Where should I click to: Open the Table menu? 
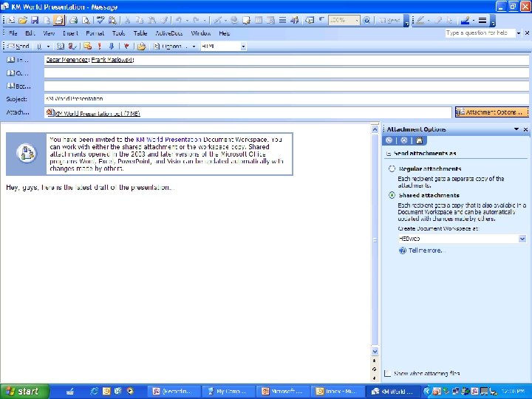140,33
